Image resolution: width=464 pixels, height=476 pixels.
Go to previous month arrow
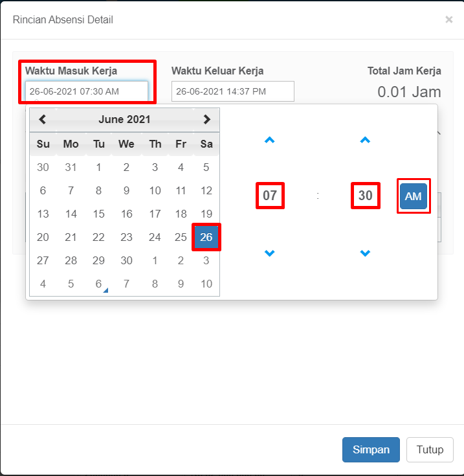point(43,119)
